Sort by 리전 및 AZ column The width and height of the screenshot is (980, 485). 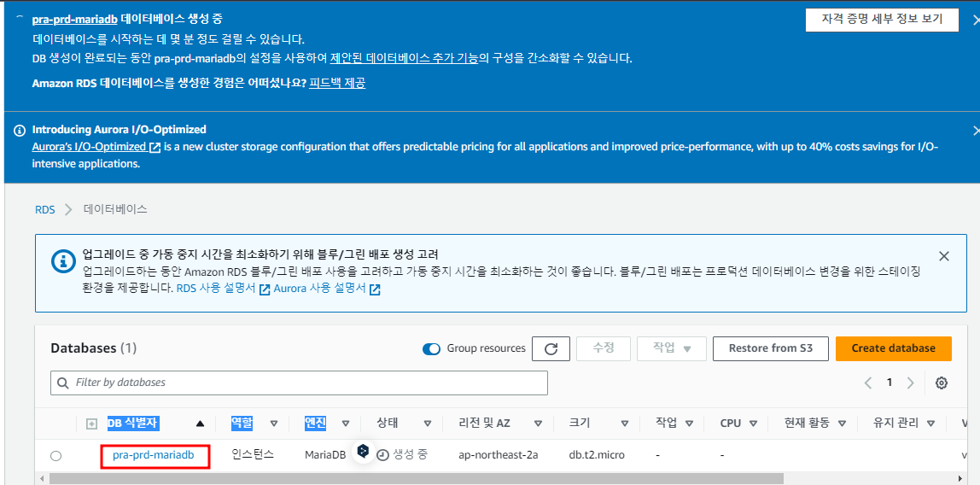[x=538, y=424]
